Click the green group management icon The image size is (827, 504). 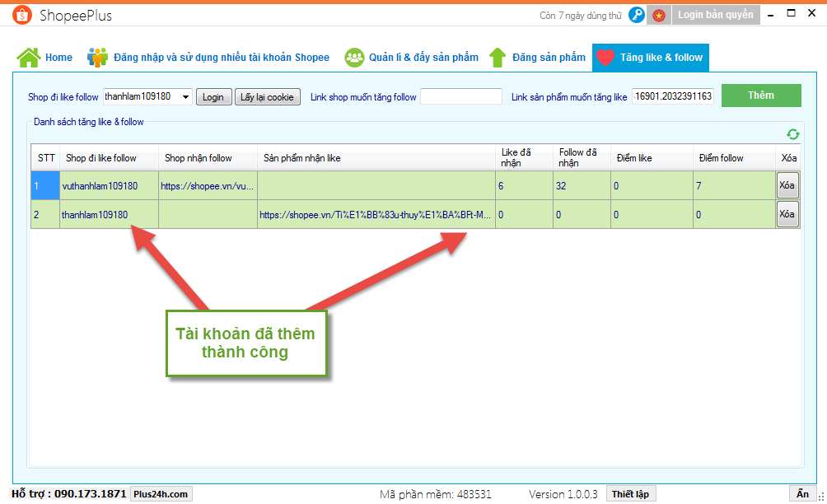[354, 58]
